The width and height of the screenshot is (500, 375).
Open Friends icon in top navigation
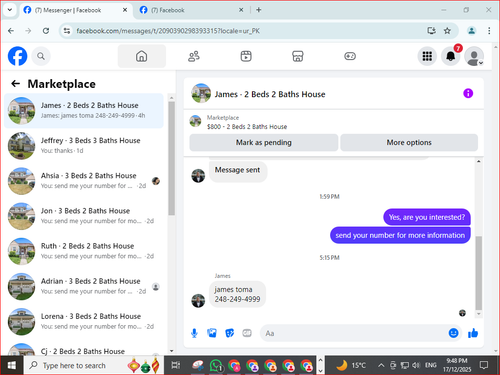pos(194,56)
